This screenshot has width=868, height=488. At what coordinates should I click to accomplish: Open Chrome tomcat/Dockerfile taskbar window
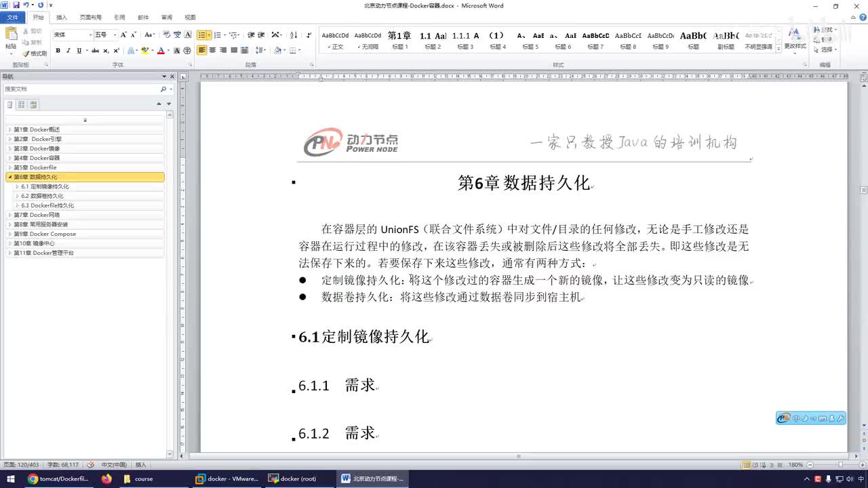[x=58, y=479]
